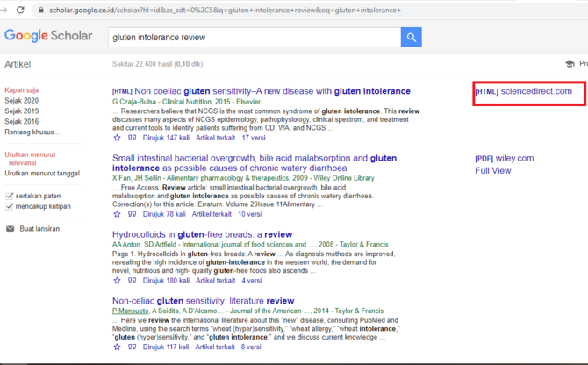Reload the page with the refresh icon
Viewport: 588px width, 365px height.
click(x=20, y=11)
